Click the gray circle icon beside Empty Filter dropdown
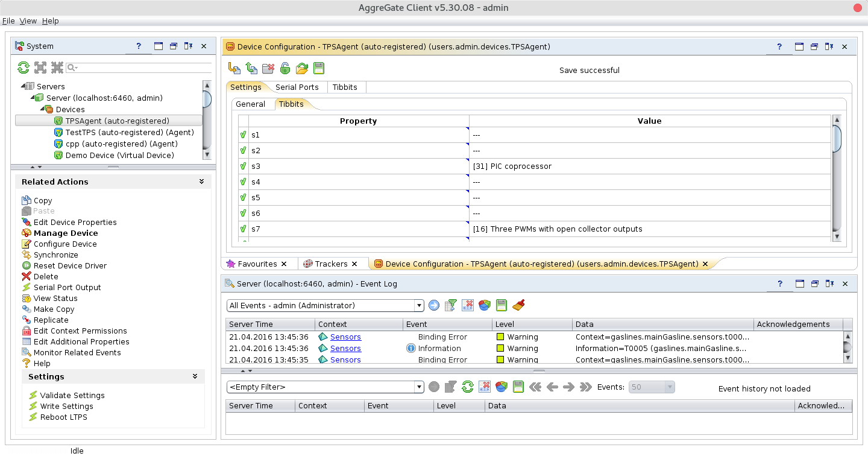This screenshot has width=868, height=456. [434, 387]
